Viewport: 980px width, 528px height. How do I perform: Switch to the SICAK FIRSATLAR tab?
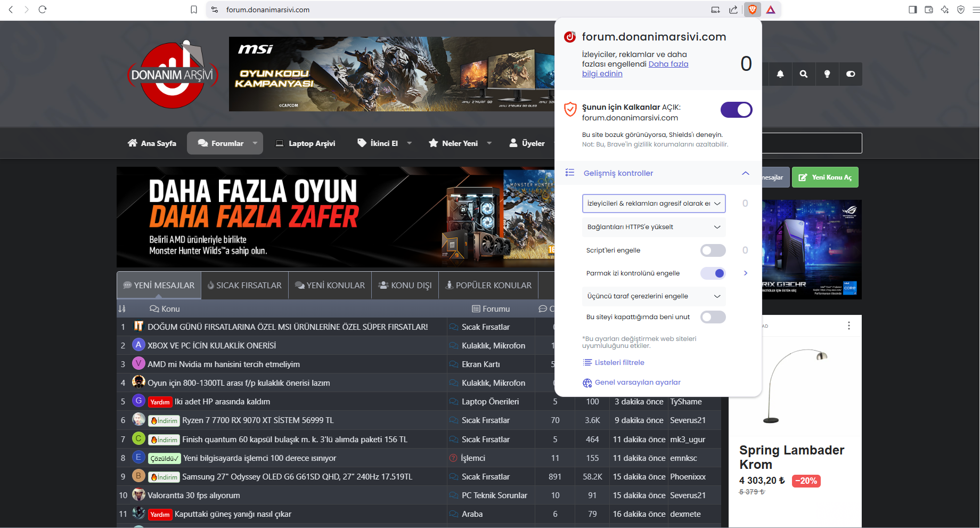tap(245, 286)
